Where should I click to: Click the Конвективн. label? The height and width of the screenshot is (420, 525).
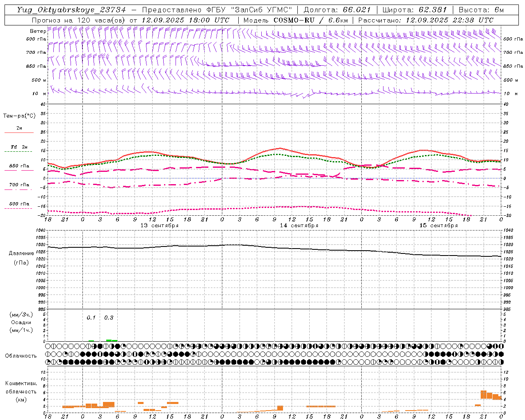[x=21, y=383]
